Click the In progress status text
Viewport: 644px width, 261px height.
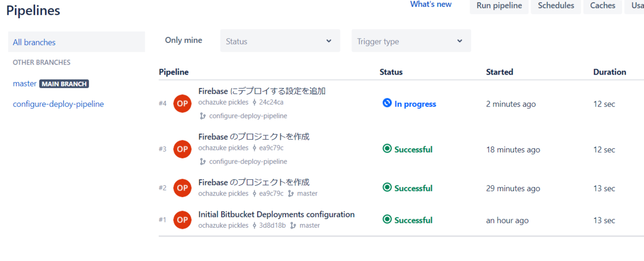click(x=415, y=104)
